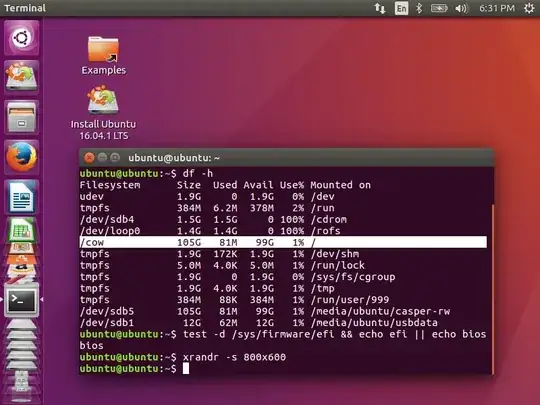
Task: Open the Bluetooth indicator menu
Action: pyautogui.click(x=419, y=8)
